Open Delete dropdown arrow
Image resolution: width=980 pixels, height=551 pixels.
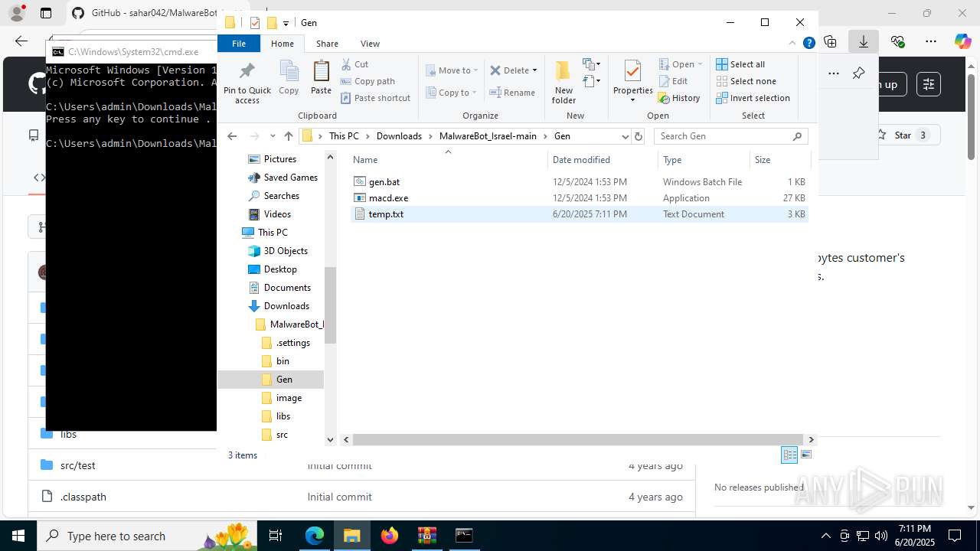pos(534,70)
